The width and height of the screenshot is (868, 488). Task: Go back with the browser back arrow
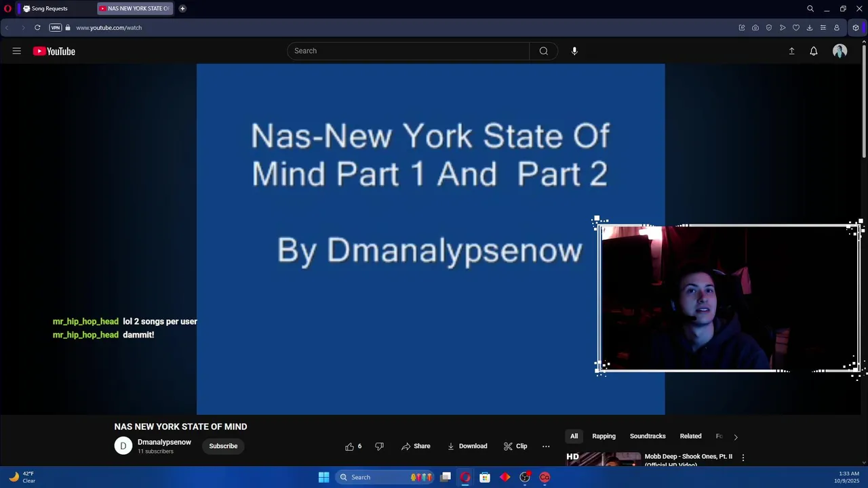point(7,28)
